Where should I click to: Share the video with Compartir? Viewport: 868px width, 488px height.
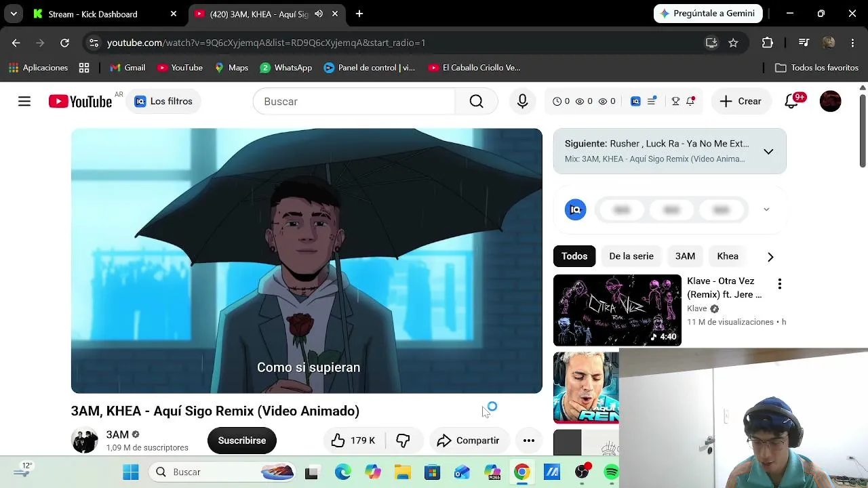(468, 441)
